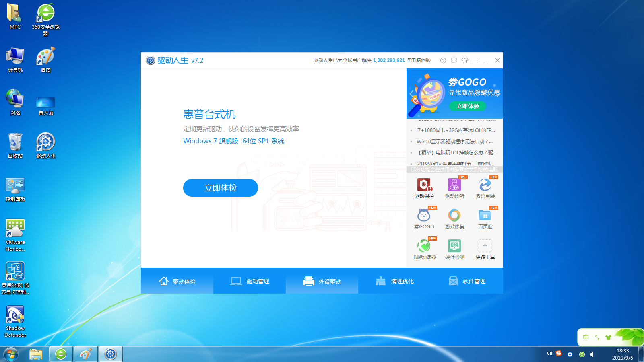Screen dimensions: 644x362
Task: Open the skin changer shirt icon
Action: point(465,60)
